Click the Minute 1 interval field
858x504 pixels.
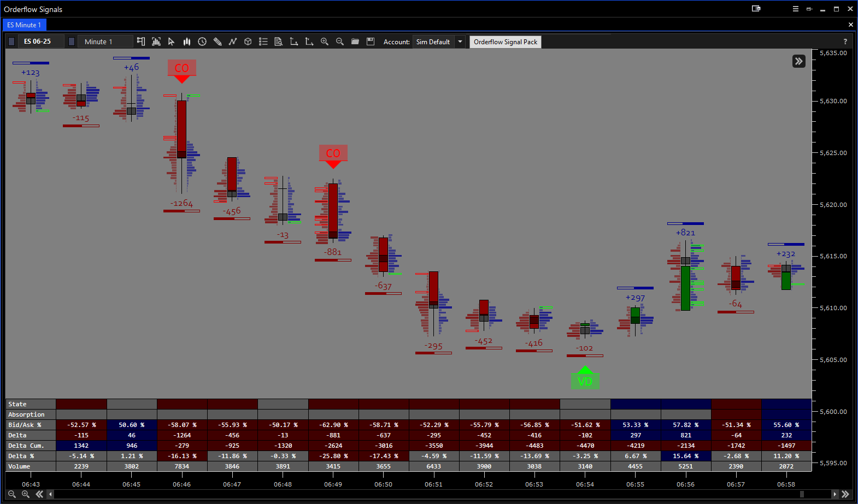coord(105,41)
